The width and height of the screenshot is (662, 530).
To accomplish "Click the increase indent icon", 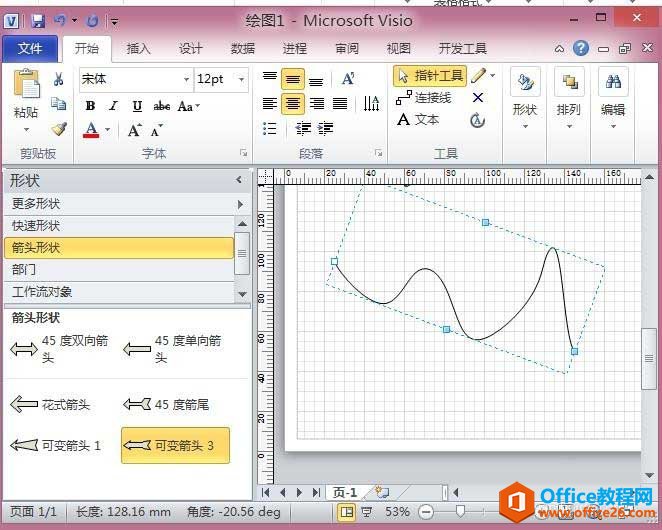I will tap(325, 128).
